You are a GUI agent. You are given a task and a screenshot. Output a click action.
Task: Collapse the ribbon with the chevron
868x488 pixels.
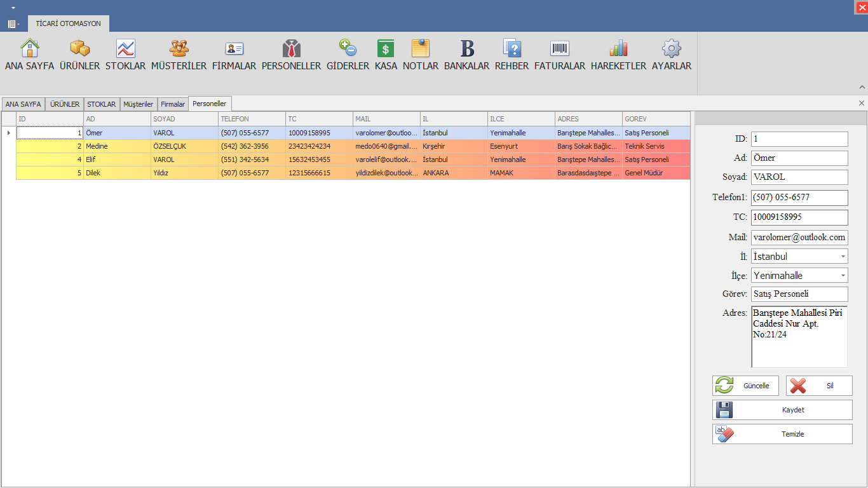coord(862,87)
